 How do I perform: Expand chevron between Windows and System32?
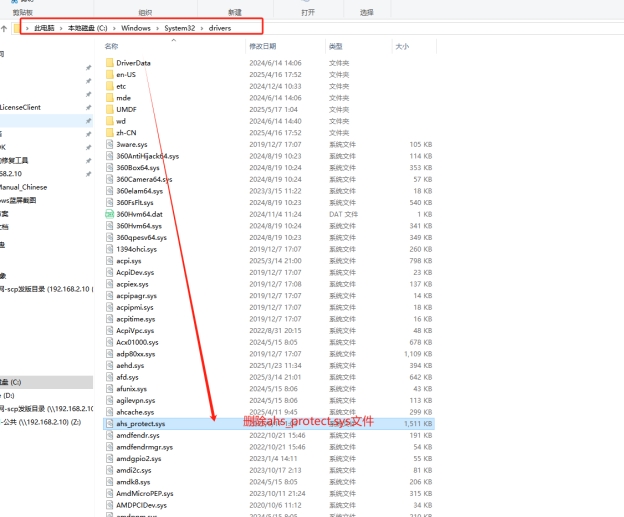click(x=158, y=28)
